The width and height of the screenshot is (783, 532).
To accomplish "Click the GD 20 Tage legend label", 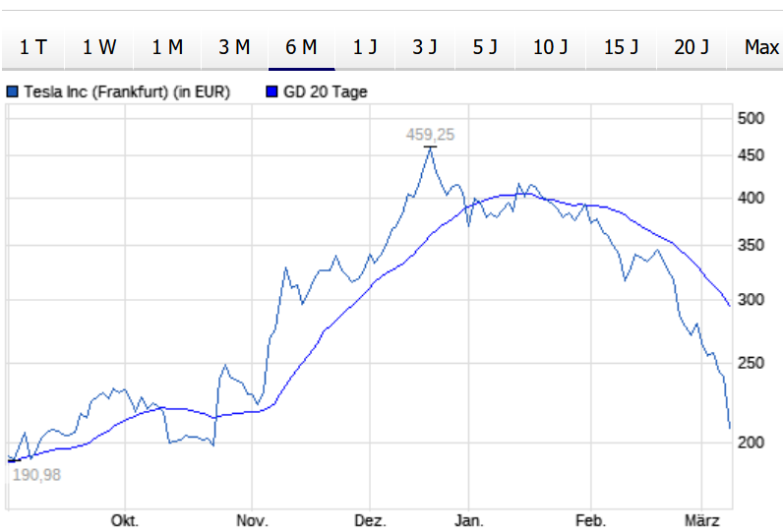I will click(x=325, y=91).
